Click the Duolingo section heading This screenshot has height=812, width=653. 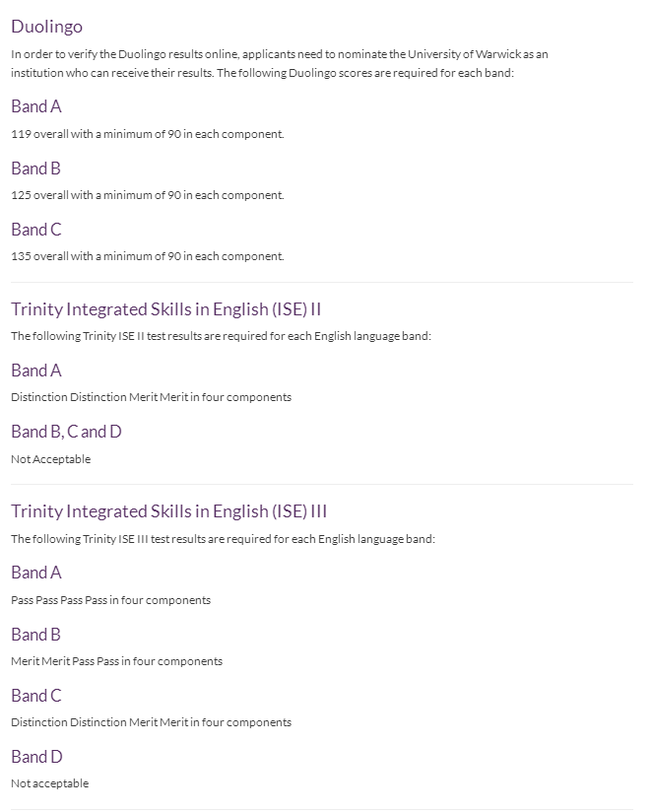pos(46,27)
